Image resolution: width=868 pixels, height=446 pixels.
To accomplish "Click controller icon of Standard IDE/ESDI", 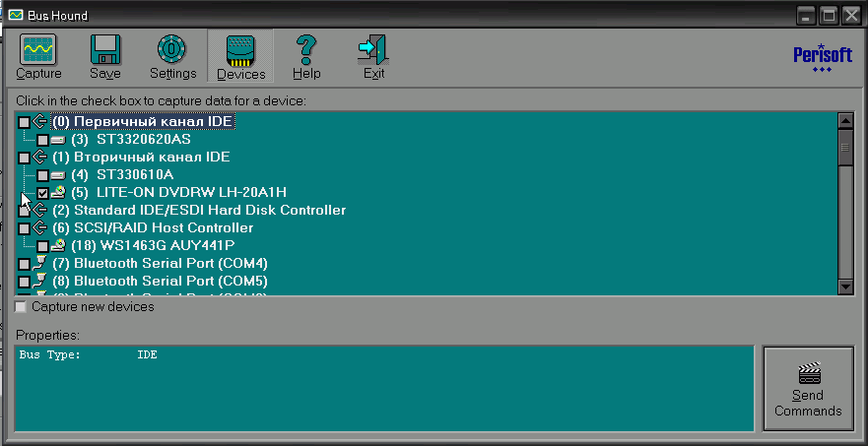I will click(x=39, y=210).
